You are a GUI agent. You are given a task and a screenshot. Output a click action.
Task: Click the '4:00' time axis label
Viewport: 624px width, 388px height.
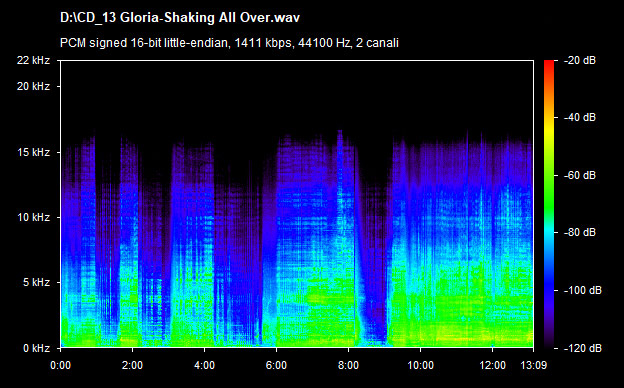pos(205,365)
